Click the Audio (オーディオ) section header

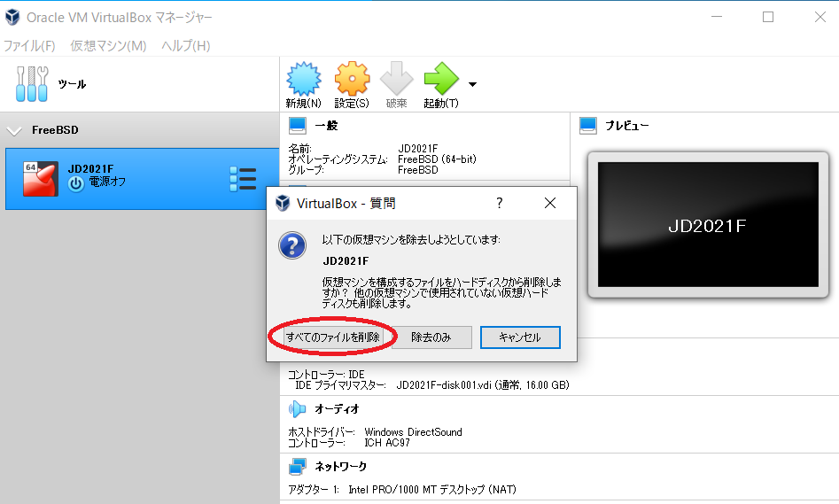(337, 408)
